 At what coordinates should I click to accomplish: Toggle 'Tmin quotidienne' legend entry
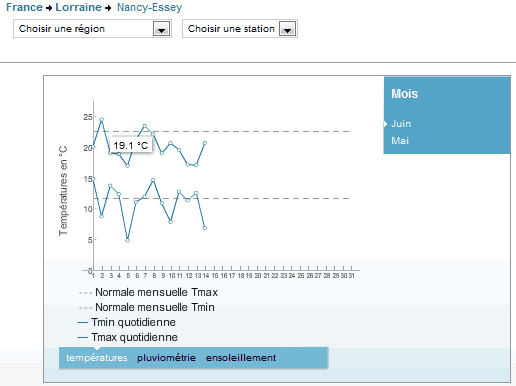[x=127, y=322]
